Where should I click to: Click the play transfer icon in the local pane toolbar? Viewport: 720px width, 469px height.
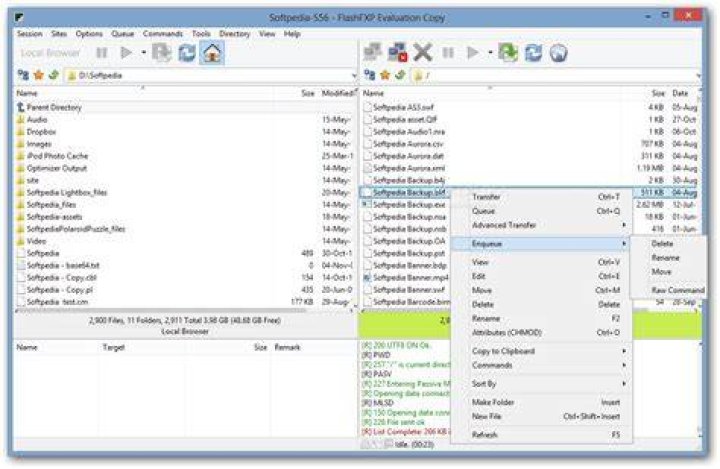[x=126, y=53]
